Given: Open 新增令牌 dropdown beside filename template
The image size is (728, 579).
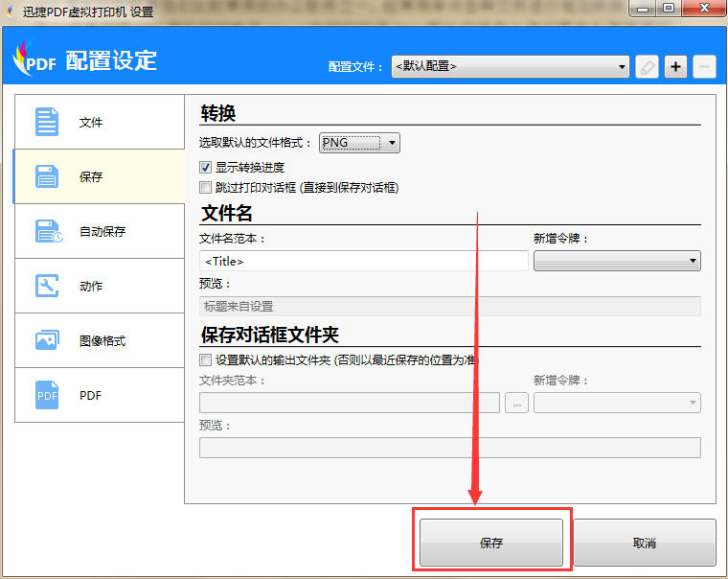Looking at the screenshot, I should pos(617,261).
